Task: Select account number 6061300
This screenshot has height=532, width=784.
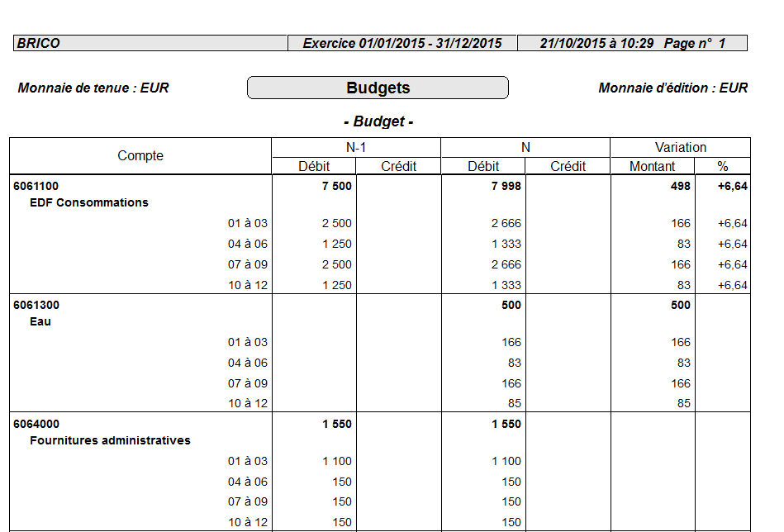Action: [36, 306]
